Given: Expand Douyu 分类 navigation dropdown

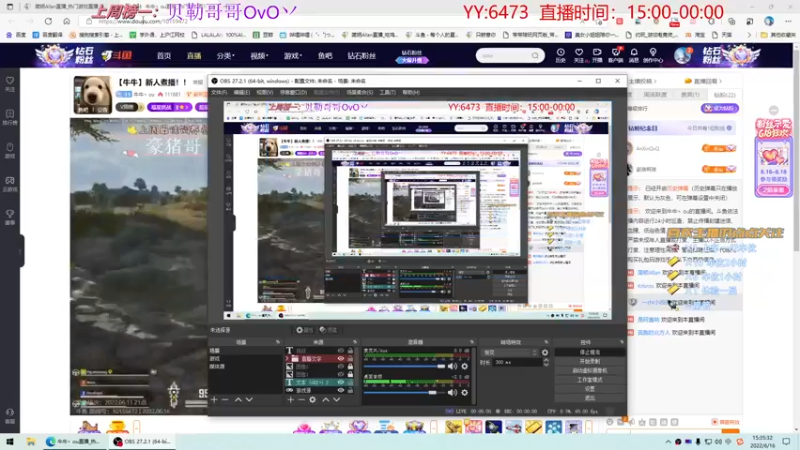Looking at the screenshot, I should (x=225, y=56).
